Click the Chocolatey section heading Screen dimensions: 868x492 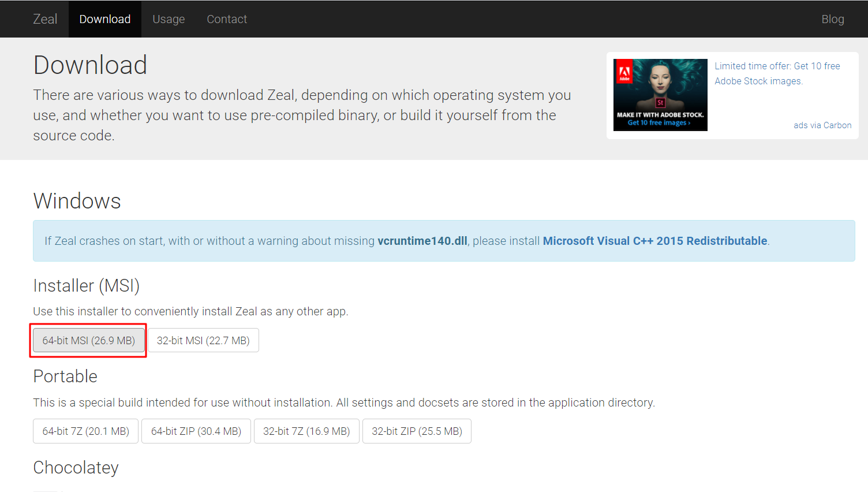pyautogui.click(x=76, y=468)
